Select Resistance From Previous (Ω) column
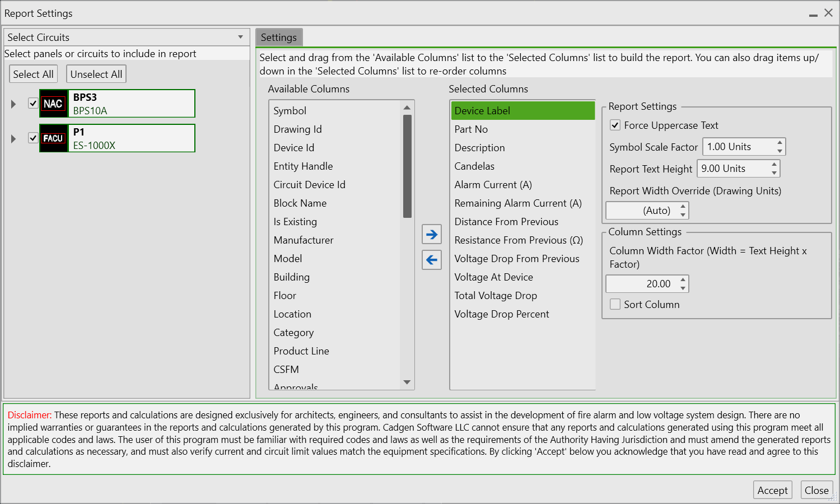Viewport: 840px width, 504px height. (523, 240)
